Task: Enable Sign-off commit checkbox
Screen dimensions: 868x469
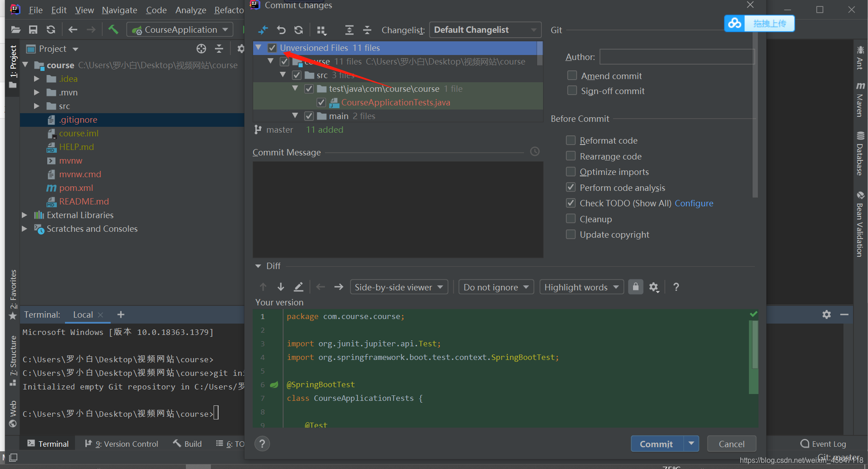Action: coord(572,91)
